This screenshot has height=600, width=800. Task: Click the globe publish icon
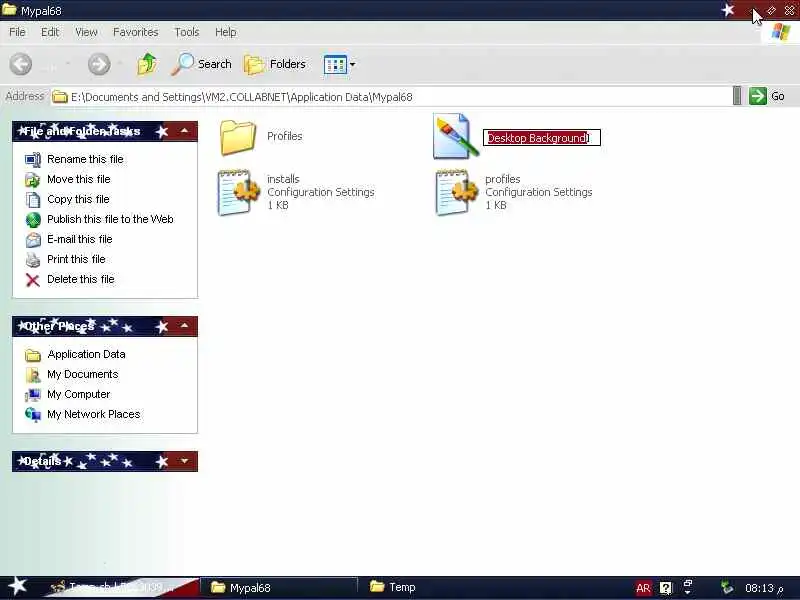pos(33,220)
